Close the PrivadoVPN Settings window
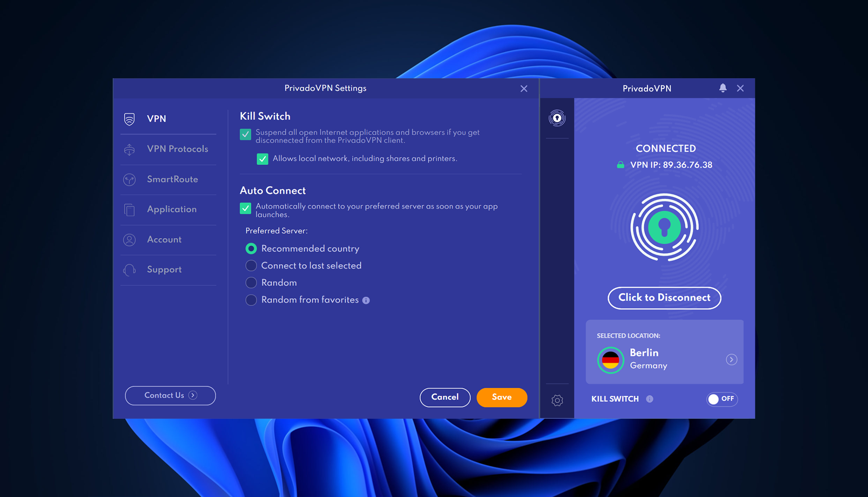Image resolution: width=868 pixels, height=497 pixels. coord(524,89)
